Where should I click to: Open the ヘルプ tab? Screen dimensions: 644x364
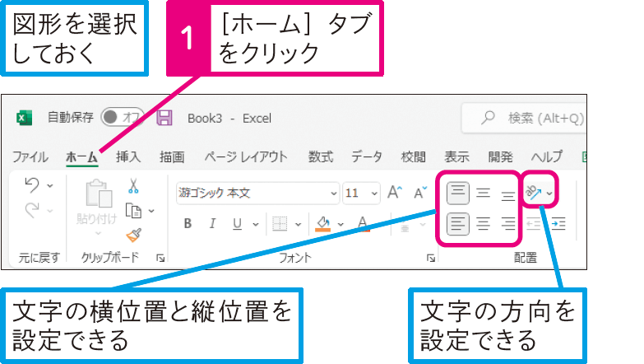(547, 156)
